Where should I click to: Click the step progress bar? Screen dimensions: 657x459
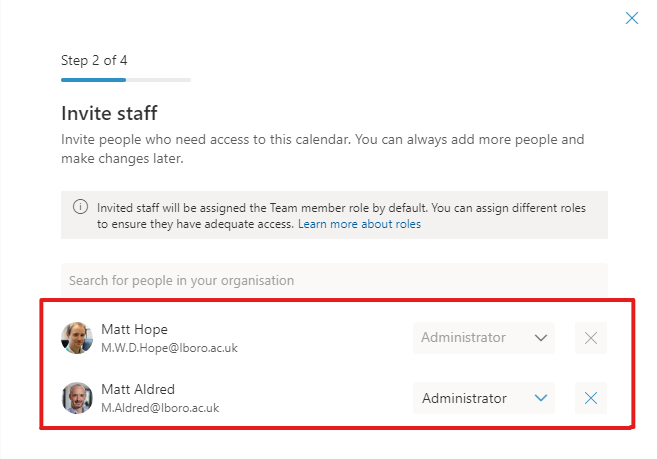(125, 79)
